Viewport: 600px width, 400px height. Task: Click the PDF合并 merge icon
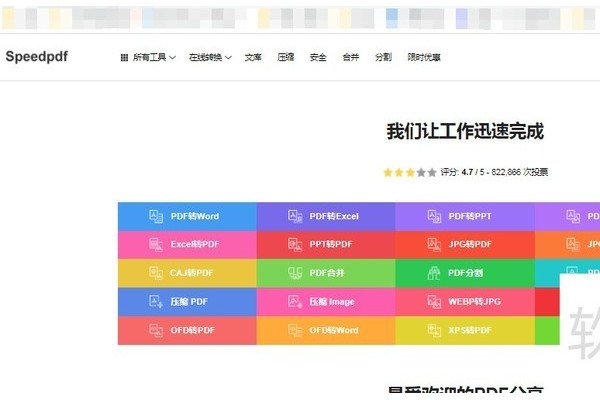click(x=295, y=273)
